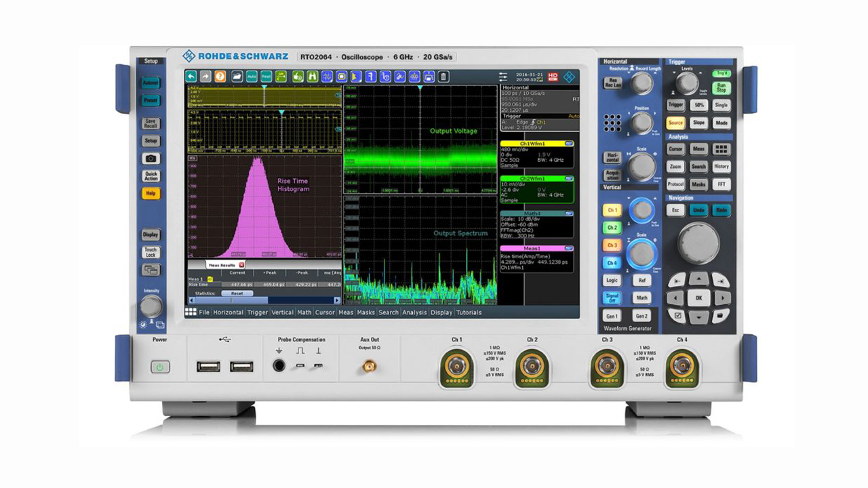Click the Intensity knob

click(x=151, y=306)
